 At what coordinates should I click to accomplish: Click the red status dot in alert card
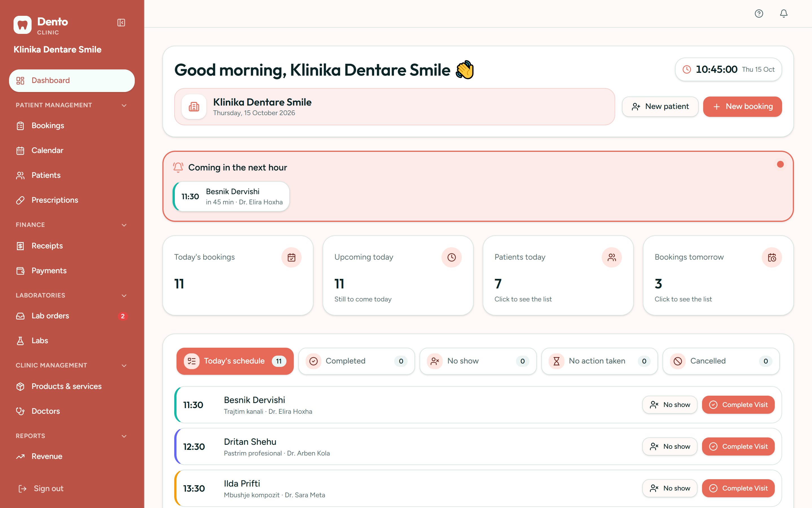pos(780,164)
